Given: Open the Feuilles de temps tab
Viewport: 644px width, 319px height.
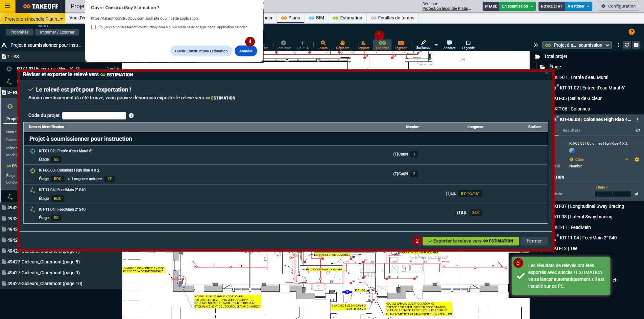Looking at the screenshot, I should point(393,18).
